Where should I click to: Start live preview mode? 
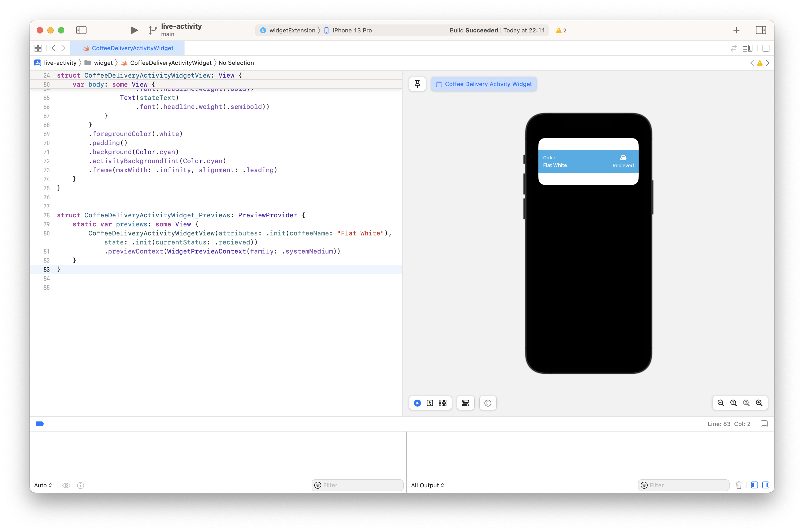[x=417, y=403]
